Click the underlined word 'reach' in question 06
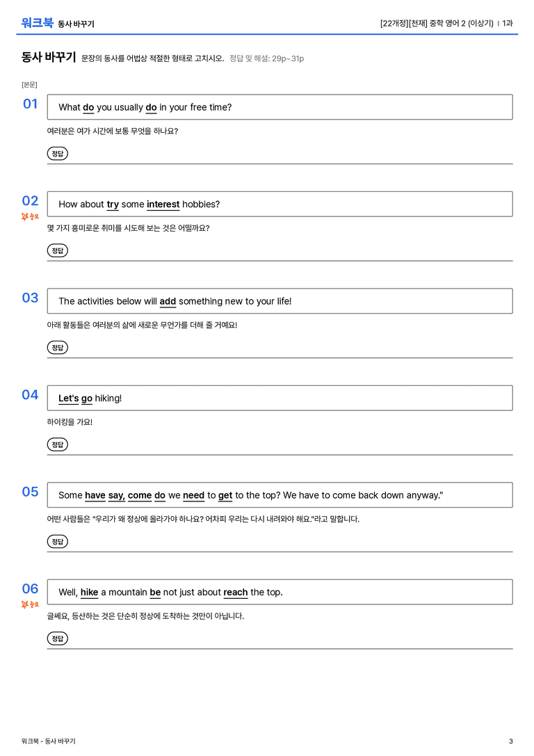The width and height of the screenshot is (534, 756). click(x=235, y=592)
